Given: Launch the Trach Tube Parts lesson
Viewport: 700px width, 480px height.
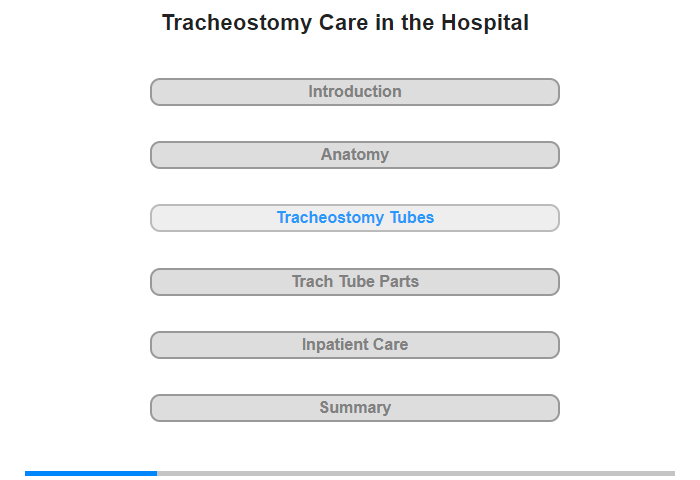Looking at the screenshot, I should click(355, 282).
